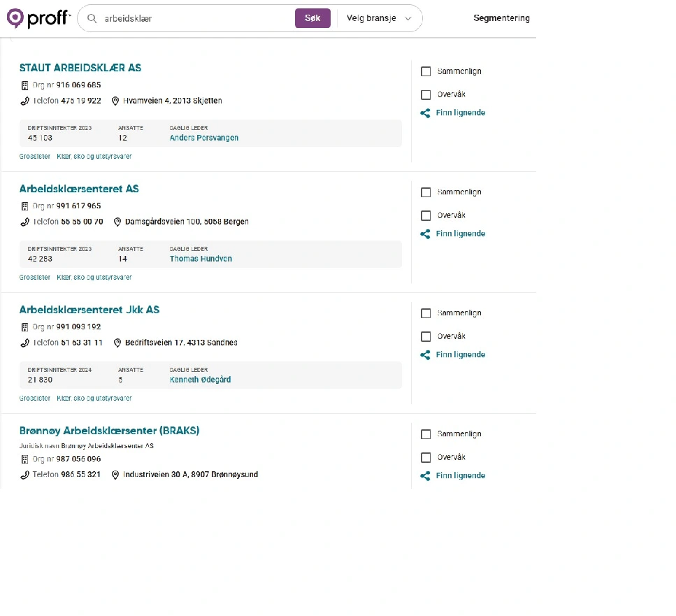Click share icon for STAUT ARBEIDSKLÆR Finn lignende
676x616 pixels.
425,113
